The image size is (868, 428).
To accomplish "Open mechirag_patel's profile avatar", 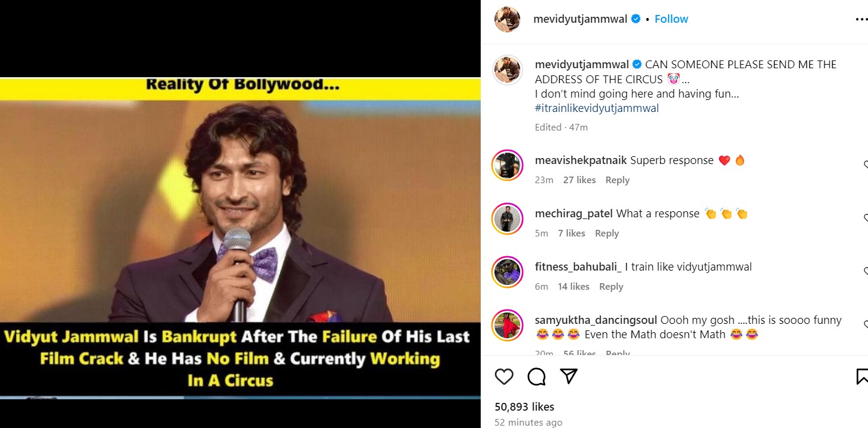I will pyautogui.click(x=507, y=218).
